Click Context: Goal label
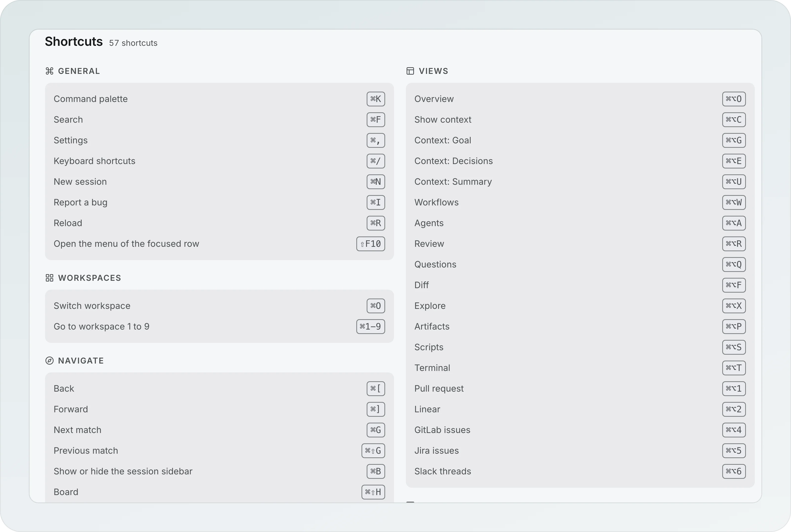The image size is (791, 532). point(443,140)
